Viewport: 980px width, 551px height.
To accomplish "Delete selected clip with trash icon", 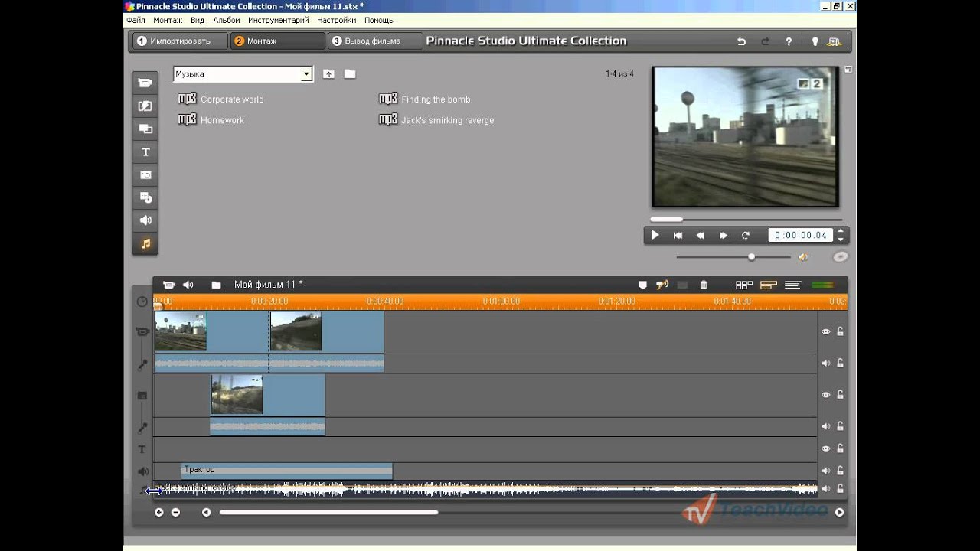I will coord(704,285).
